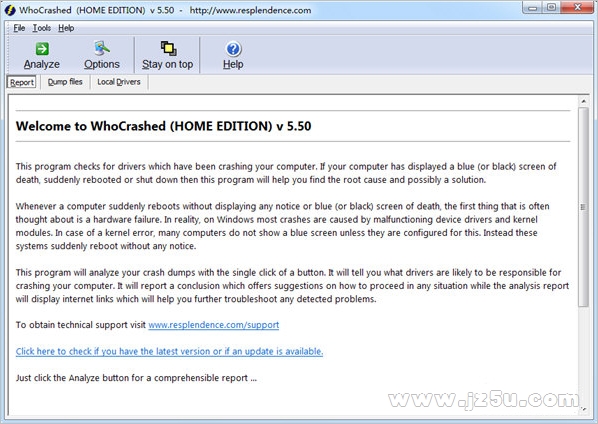Click the WhoCrashed title bar app icon
Viewport: 598px width, 424px height.
(x=10, y=10)
